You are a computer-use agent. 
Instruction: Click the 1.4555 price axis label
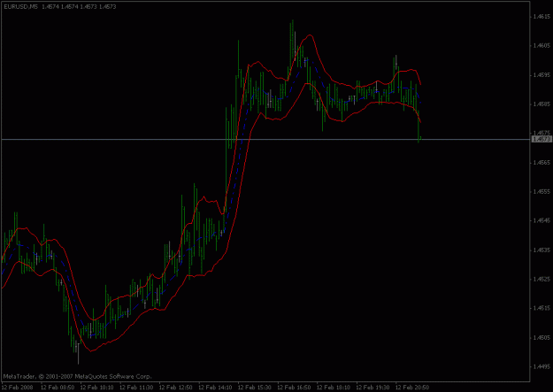pos(542,192)
